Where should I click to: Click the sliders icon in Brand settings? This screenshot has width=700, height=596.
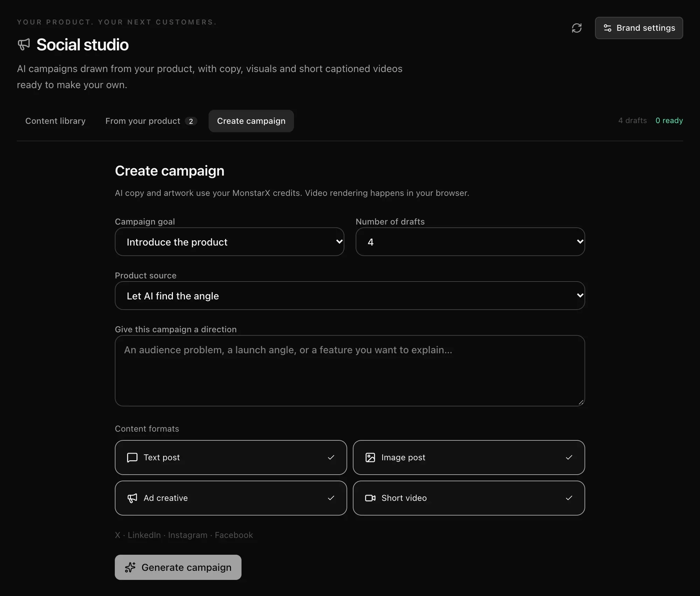[608, 28]
